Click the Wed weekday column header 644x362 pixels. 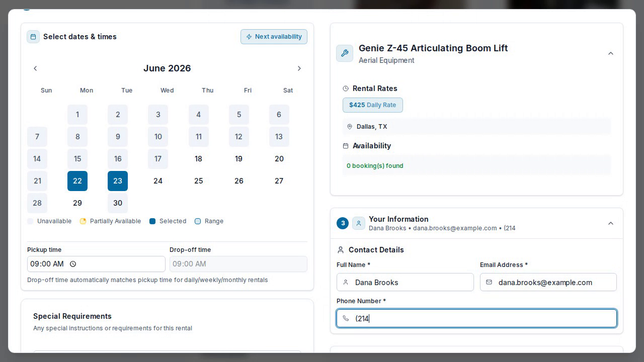167,90
